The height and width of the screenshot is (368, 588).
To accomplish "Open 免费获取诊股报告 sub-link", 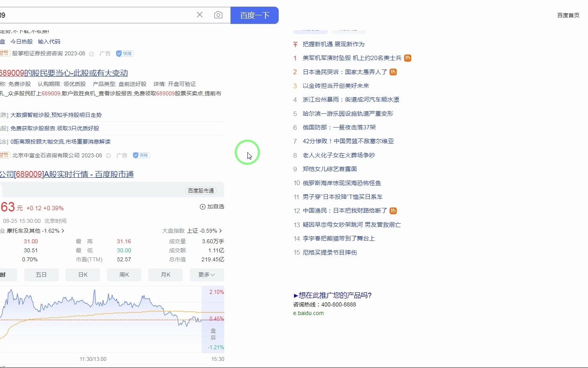I will coord(55,128).
